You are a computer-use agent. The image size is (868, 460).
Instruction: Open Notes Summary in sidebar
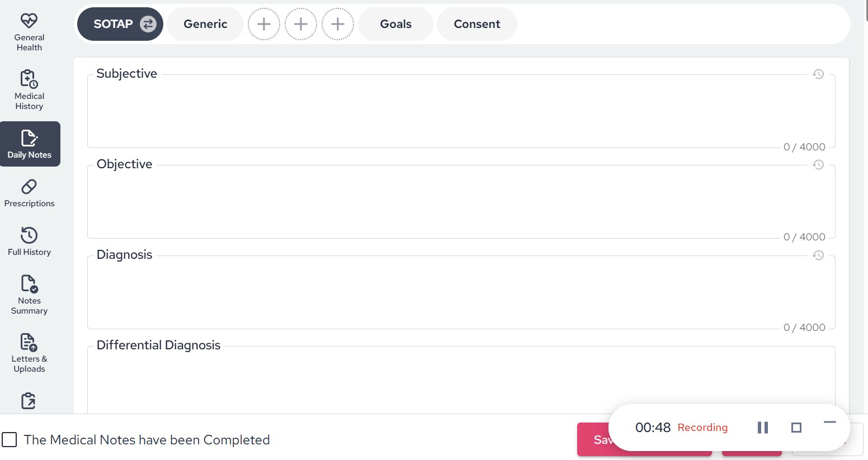coord(29,294)
